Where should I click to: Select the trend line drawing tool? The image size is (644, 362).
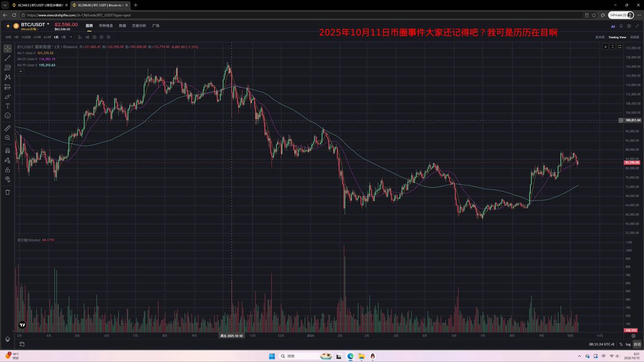8,58
